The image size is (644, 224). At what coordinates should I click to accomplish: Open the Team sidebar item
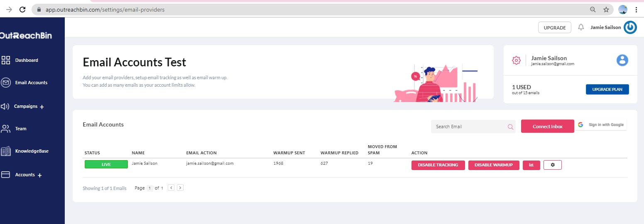coord(21,129)
